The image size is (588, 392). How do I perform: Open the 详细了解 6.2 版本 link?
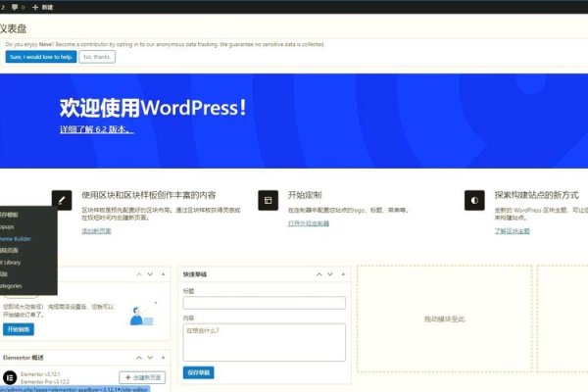96,129
